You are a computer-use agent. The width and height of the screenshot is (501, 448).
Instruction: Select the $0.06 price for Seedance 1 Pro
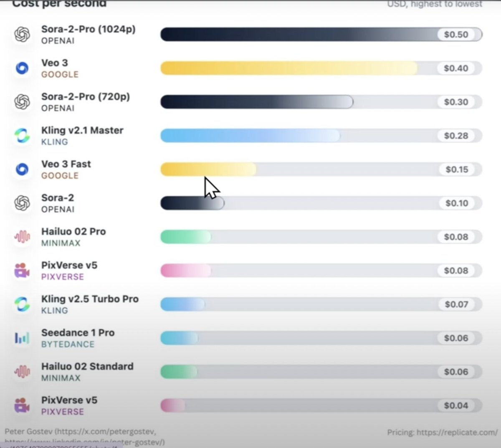(456, 338)
